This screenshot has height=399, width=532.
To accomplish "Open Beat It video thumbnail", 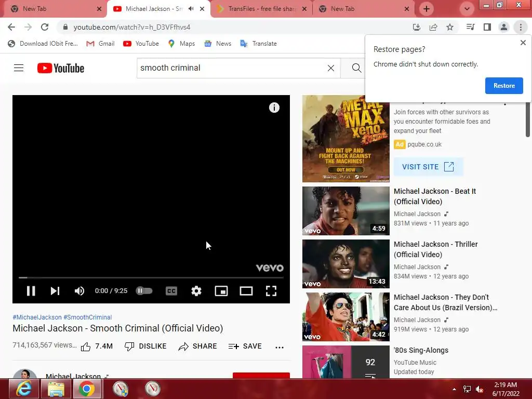I will 345,211.
